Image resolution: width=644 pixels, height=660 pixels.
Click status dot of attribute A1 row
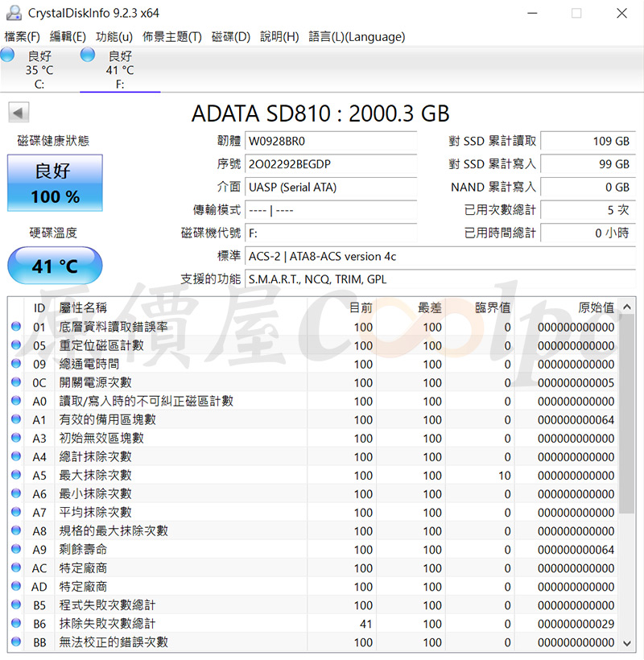16,419
